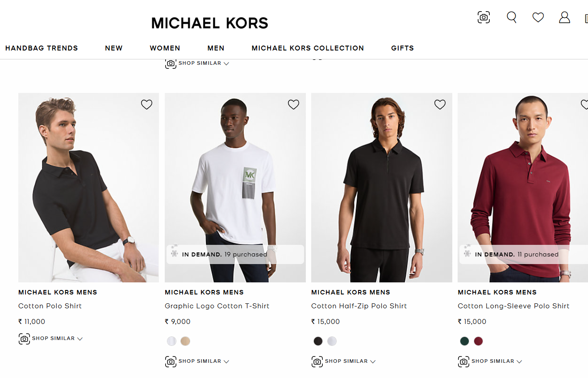The image size is (588, 378).
Task: Click camera icon under Cotton Polo Shirt
Action: point(24,339)
